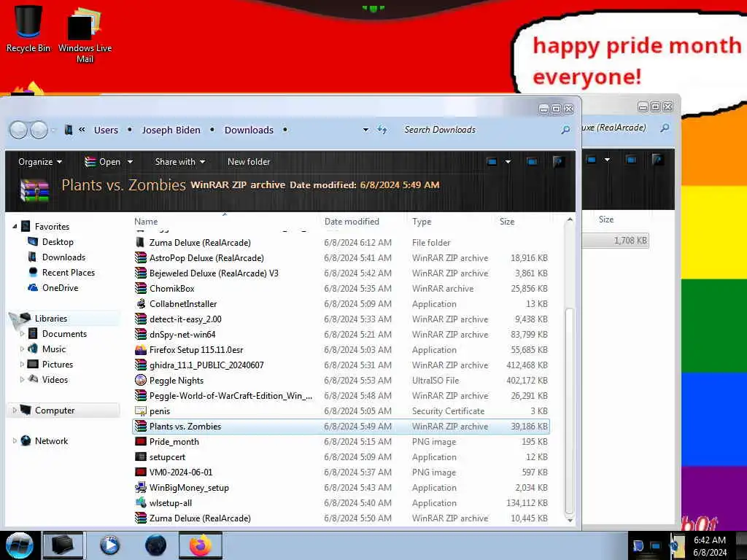Select the detect-it-easy_2.00 archive
Viewport: 747px width, 560px height.
[x=341, y=319]
